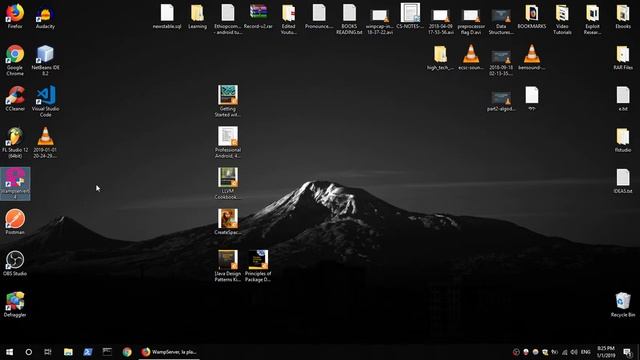Select the 2018-04-09 17-53-56.avi file

(x=440, y=22)
